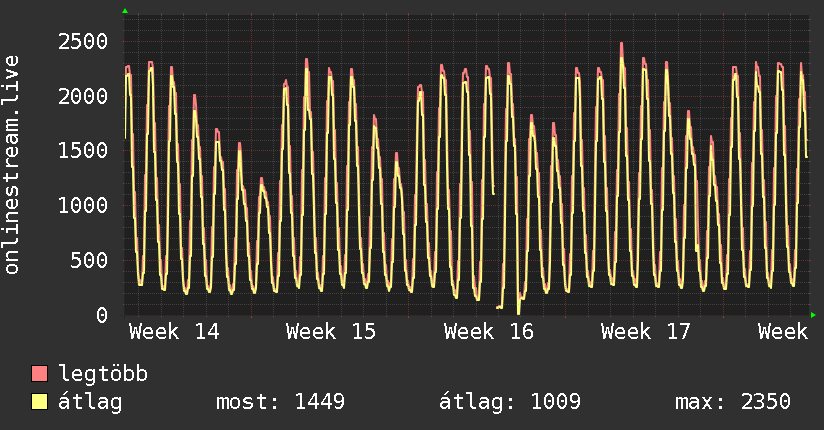Click the Week 15 axis label

pyautogui.click(x=331, y=332)
